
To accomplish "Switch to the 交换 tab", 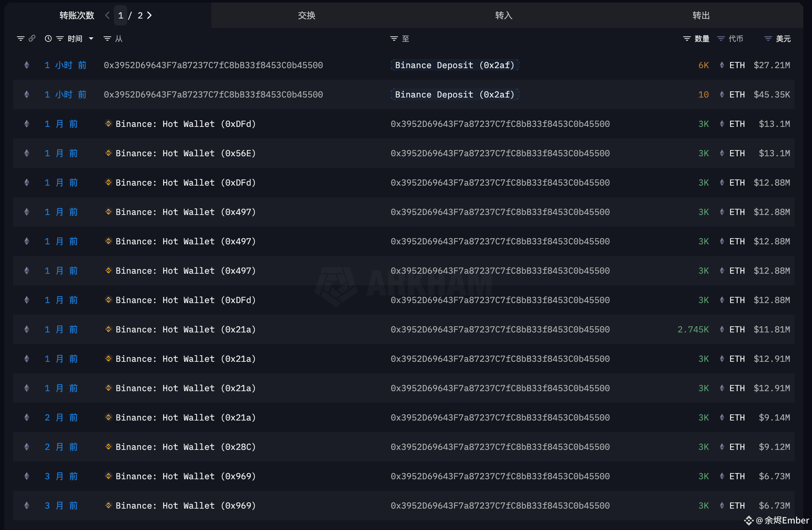I will pos(306,15).
